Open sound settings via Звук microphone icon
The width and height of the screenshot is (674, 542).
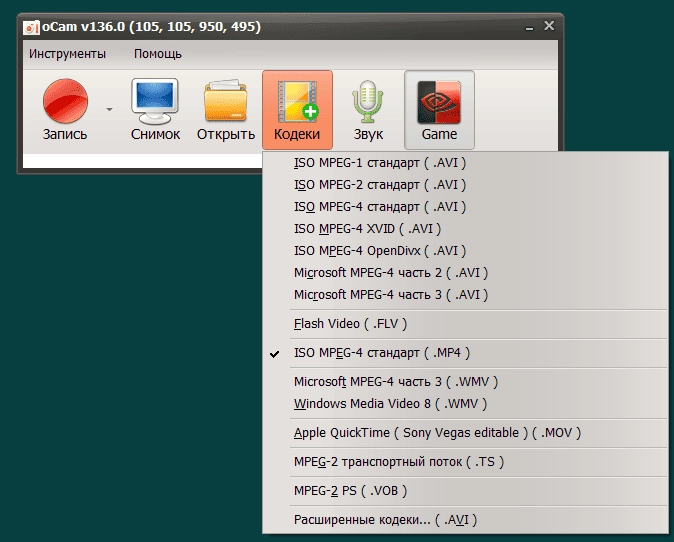click(x=368, y=110)
